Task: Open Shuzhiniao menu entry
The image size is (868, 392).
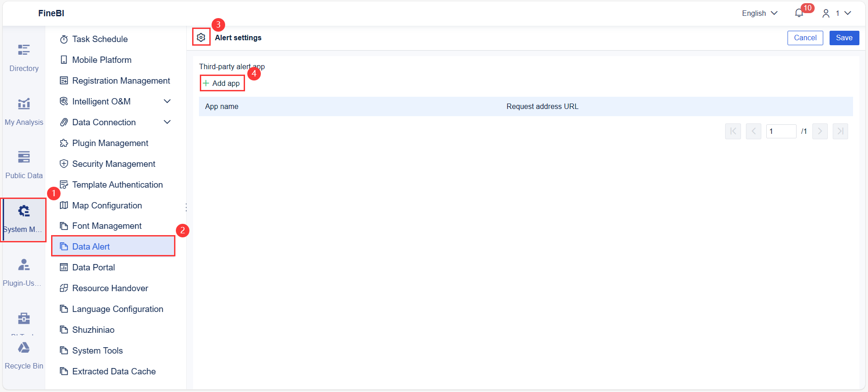Action: point(113,330)
